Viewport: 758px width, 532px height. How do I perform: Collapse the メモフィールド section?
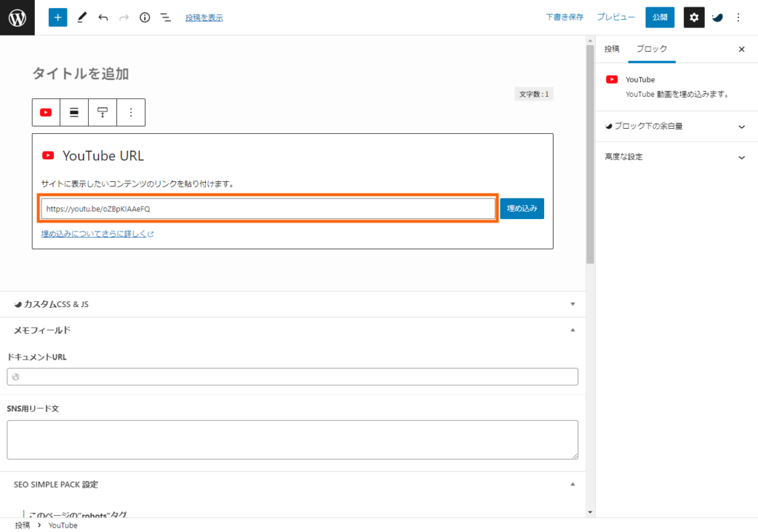tap(292, 331)
